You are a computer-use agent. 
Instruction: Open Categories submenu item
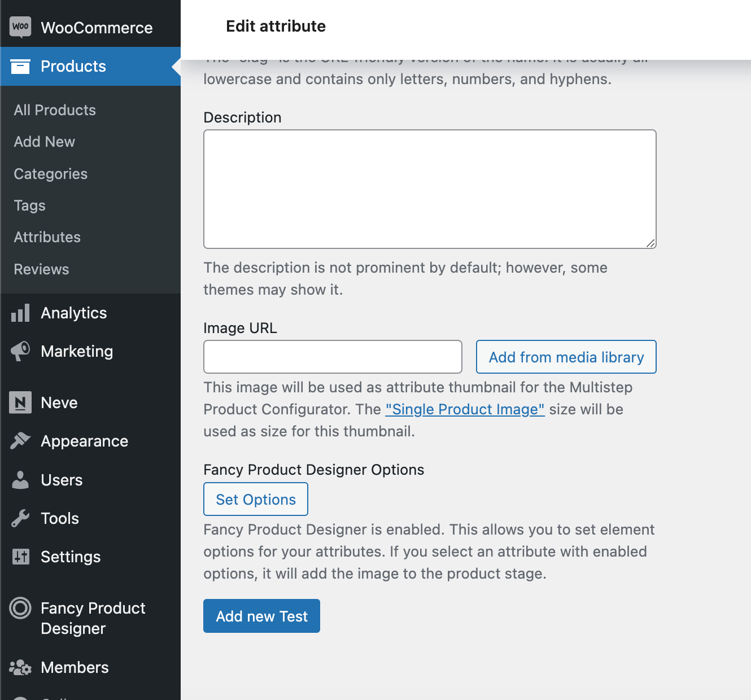point(50,174)
